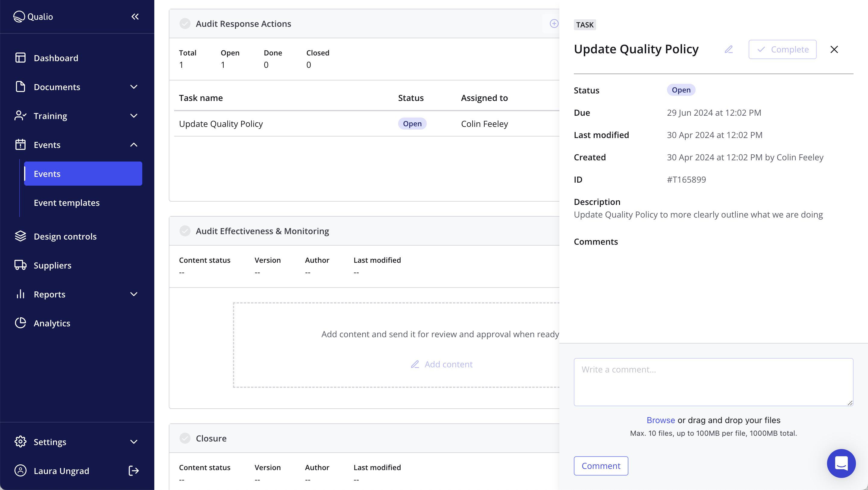Mark the Audit Response Actions section complete
868x490 pixels.
tap(185, 24)
